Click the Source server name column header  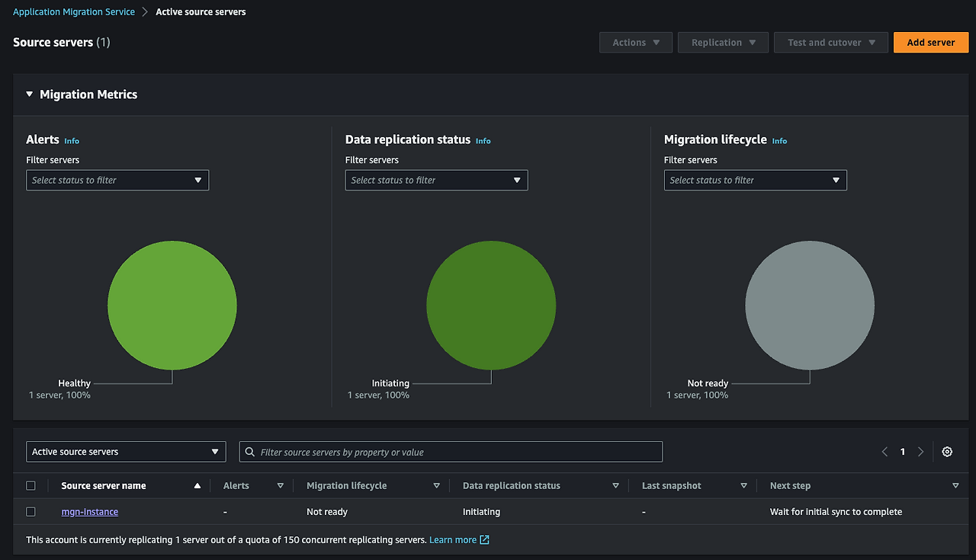(x=104, y=485)
